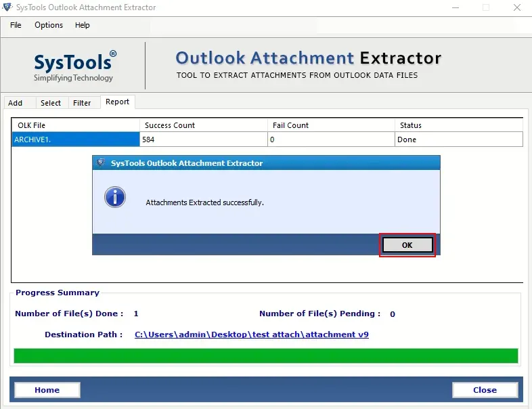Open the Options menu
Screen dimensions: 532x409
49,25
